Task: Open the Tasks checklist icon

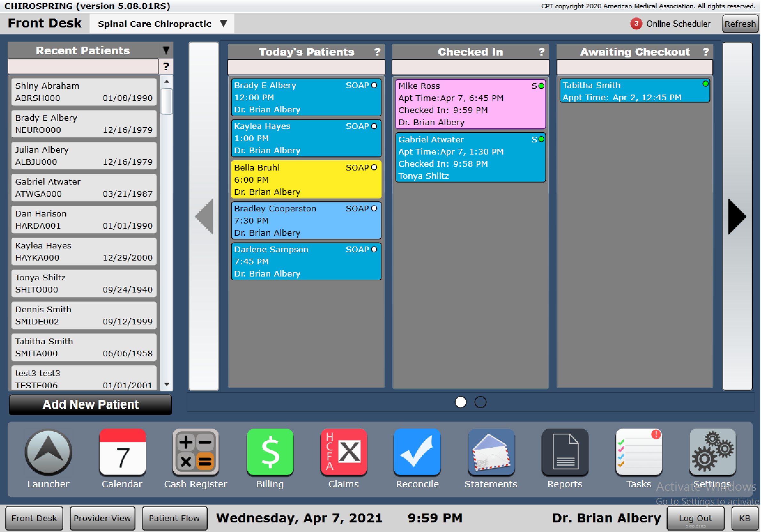Action: pyautogui.click(x=638, y=452)
